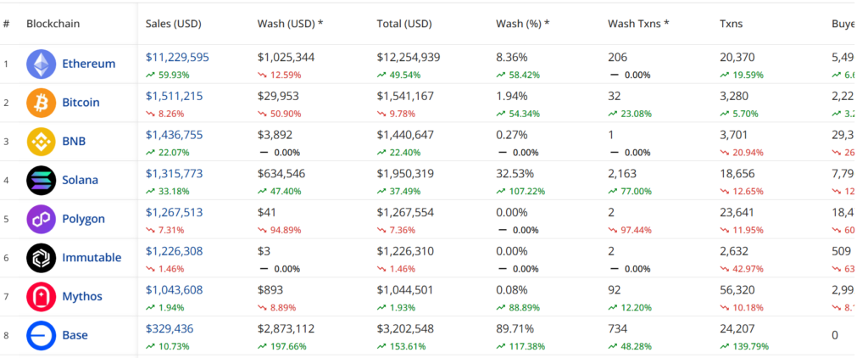Viewport: 868px width, 358px height.
Task: Sort by Blockchain column header
Action: point(53,24)
